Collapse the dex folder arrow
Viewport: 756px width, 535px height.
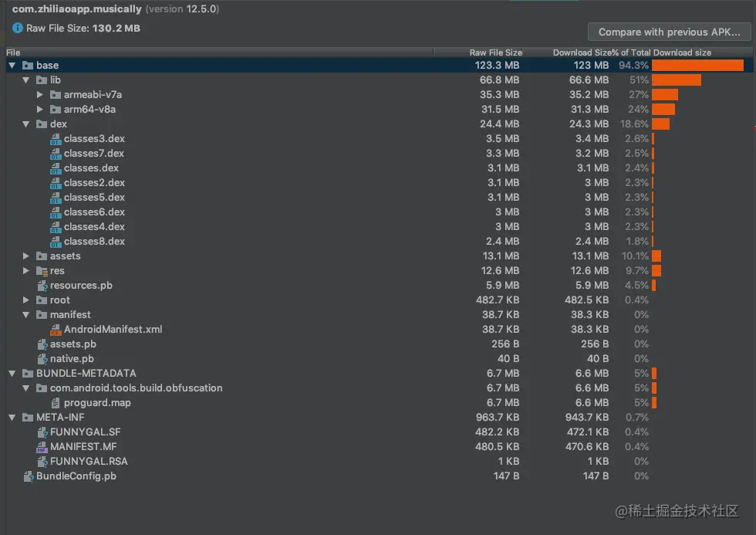tap(26, 124)
